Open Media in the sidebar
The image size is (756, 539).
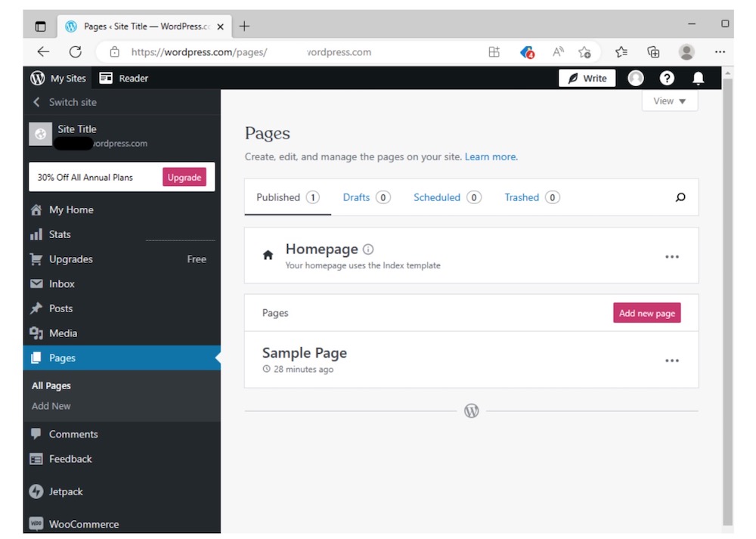[122, 333]
